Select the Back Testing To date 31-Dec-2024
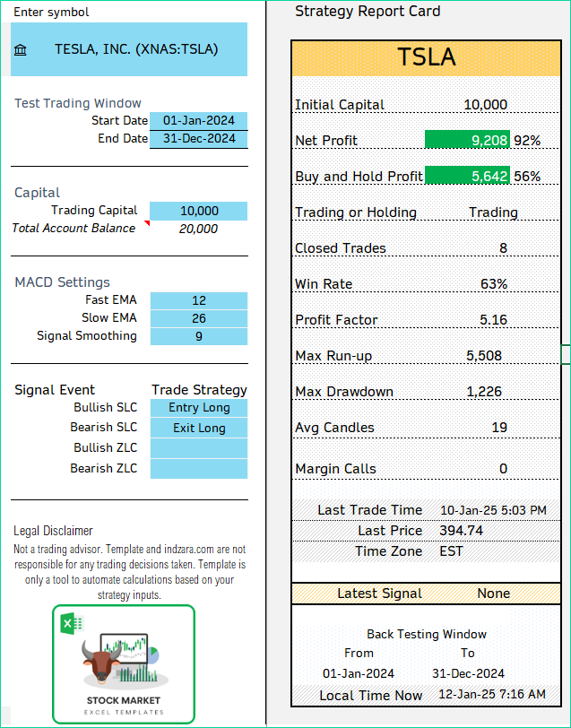 468,673
